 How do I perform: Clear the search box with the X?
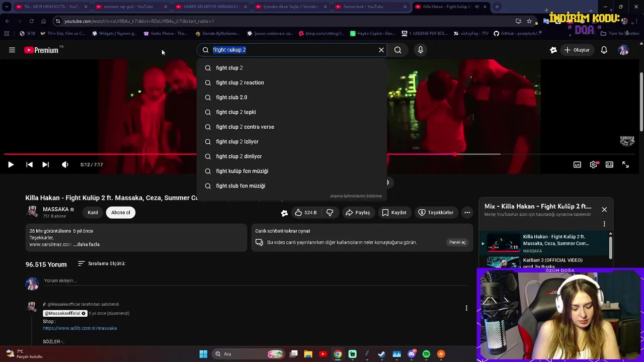click(x=381, y=50)
